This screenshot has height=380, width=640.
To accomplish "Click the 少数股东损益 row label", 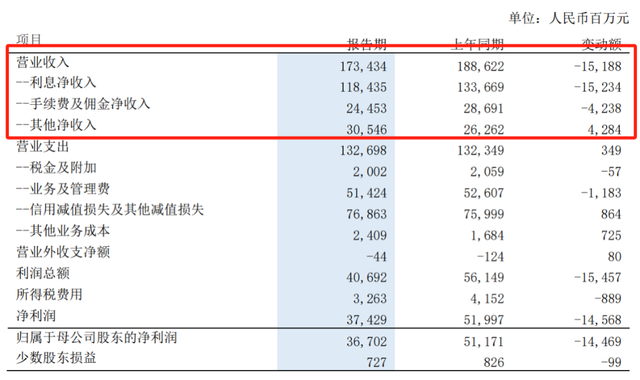I will tap(56, 358).
